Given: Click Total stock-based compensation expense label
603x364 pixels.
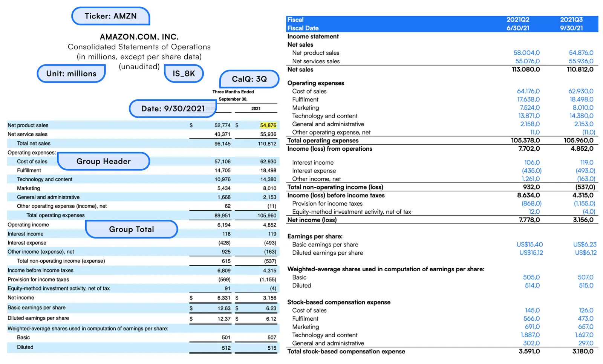Looking at the screenshot, I should point(346,352).
